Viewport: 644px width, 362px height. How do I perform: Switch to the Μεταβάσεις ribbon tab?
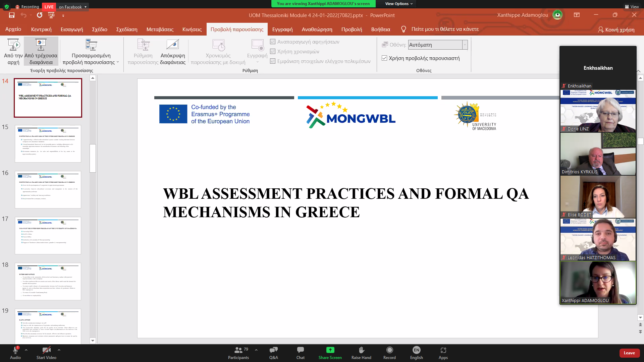click(x=160, y=29)
